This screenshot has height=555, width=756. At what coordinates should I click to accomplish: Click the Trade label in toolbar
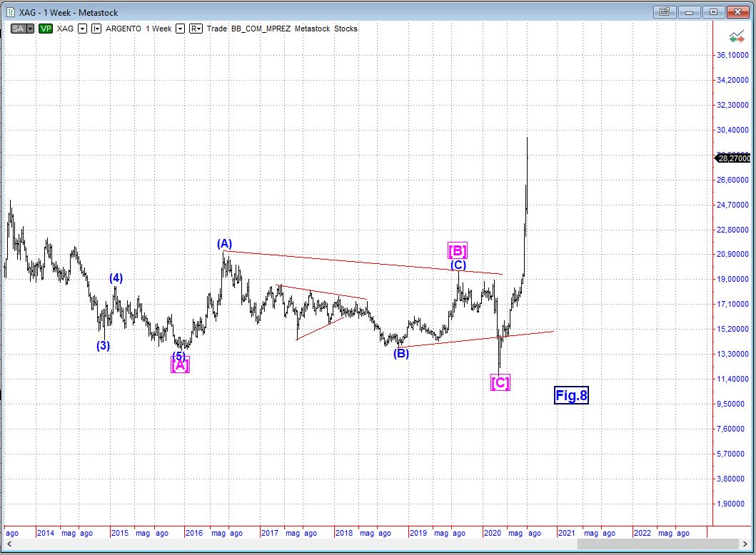coord(217,29)
